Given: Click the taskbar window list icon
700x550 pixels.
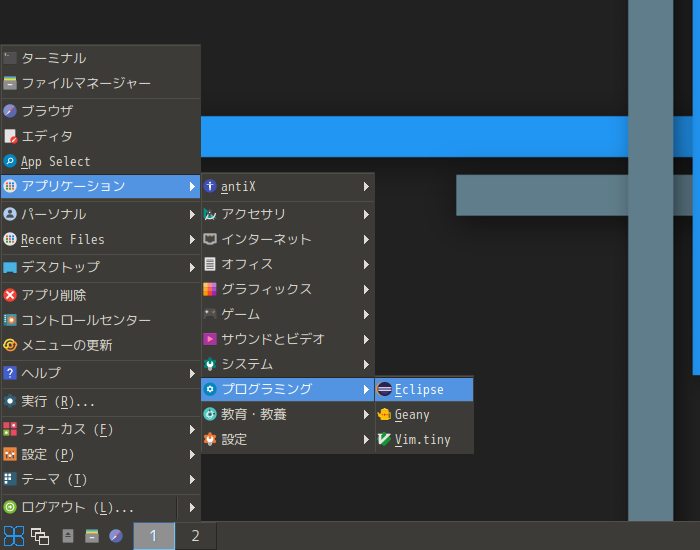Looking at the screenshot, I should [x=40, y=536].
